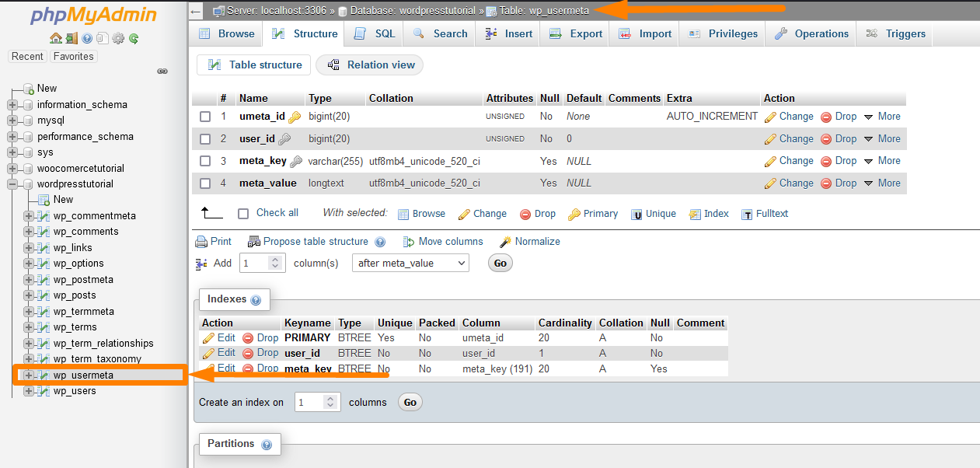The image size is (980, 468).
Task: Click the wp_users table icon in the tree
Action: 44,391
